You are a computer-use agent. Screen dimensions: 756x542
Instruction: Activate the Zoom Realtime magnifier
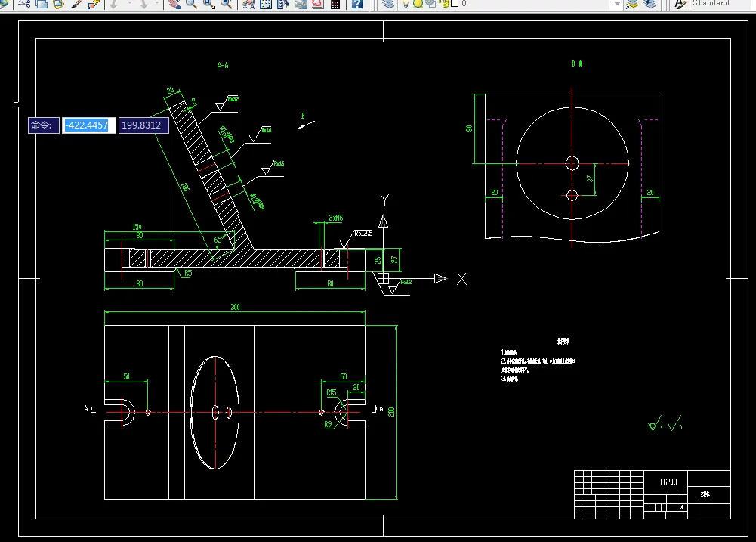(x=191, y=4)
